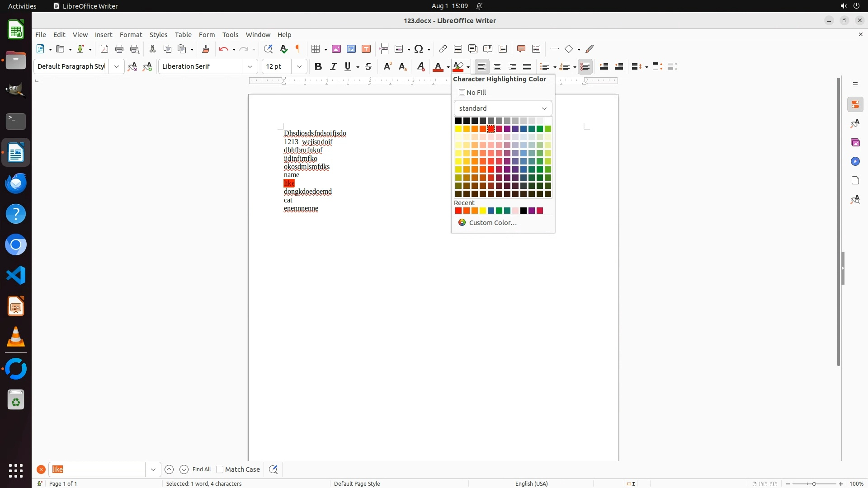This screenshot has width=868, height=488.
Task: Toggle the Unordered List button
Action: coord(545,66)
